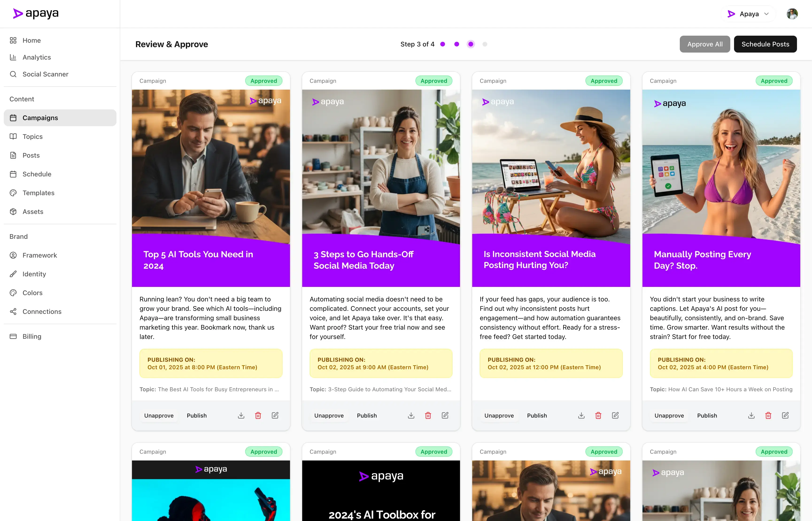Click the Schedule Posts button
This screenshot has height=521, width=812.
point(765,44)
